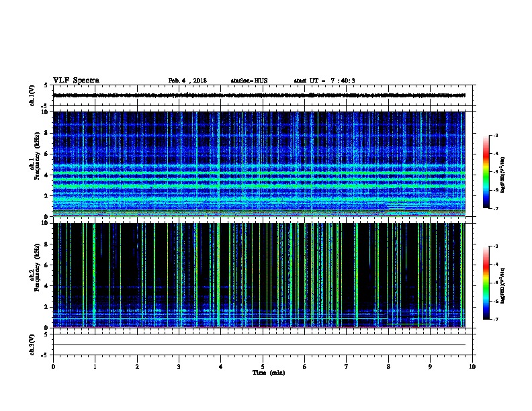Click the ch.1 spectrogram colorbar

(486, 172)
